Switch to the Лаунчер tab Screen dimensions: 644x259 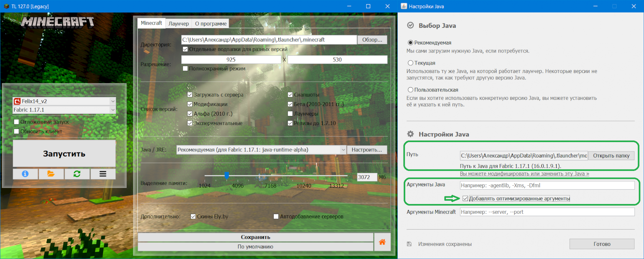[x=178, y=23]
